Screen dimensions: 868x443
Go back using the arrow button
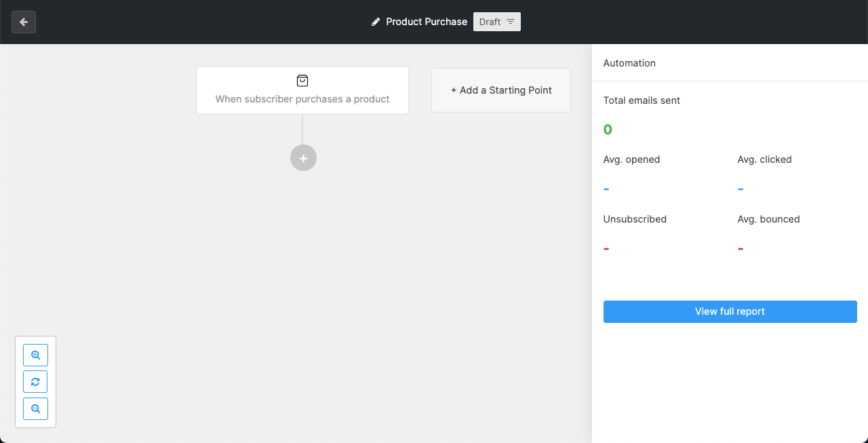(x=24, y=22)
